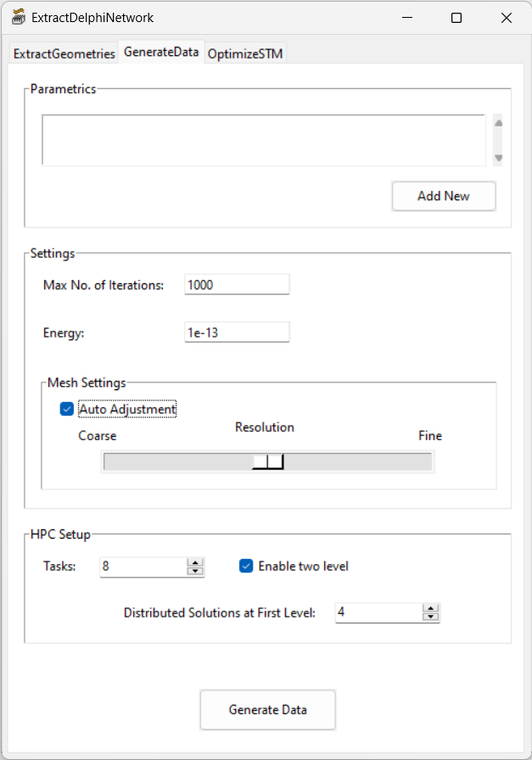This screenshot has width=532, height=760.
Task: Maximize the ExtractDelphiNetwork window
Action: (456, 18)
